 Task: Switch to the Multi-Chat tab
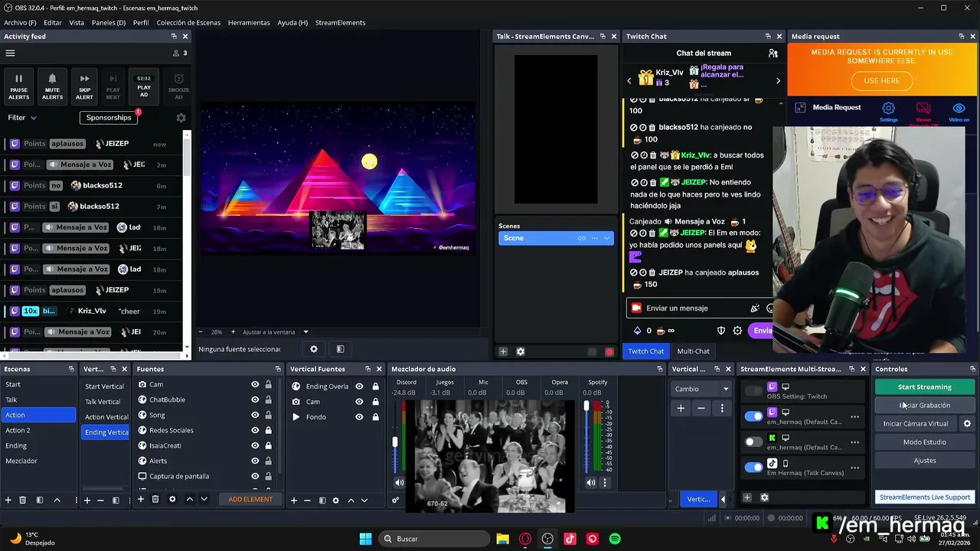pos(693,351)
